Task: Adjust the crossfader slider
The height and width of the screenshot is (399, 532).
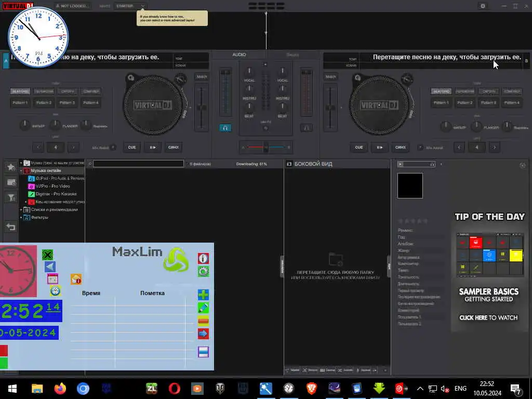Action: click(265, 147)
